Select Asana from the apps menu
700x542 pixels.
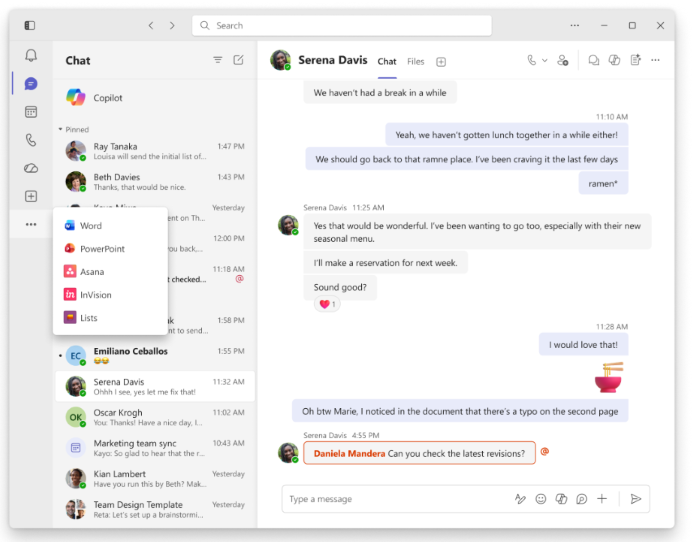click(92, 272)
